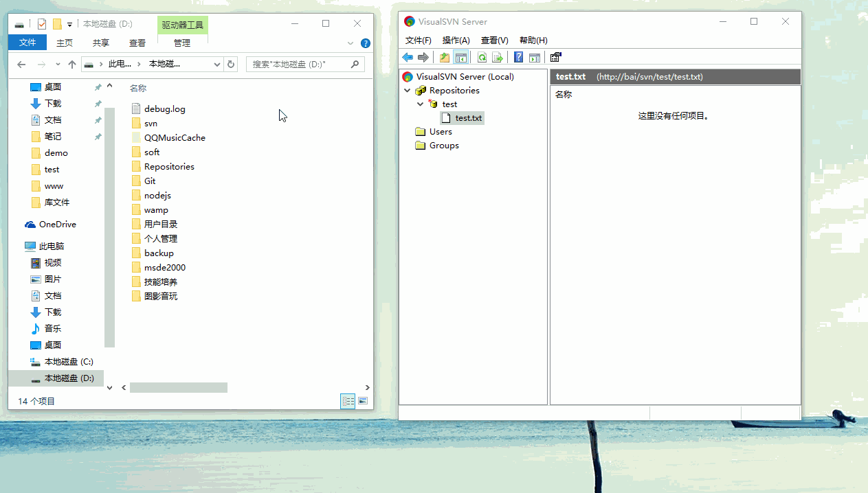This screenshot has height=493, width=868.
Task: Toggle the console tree show/hide icon
Action: (x=460, y=58)
